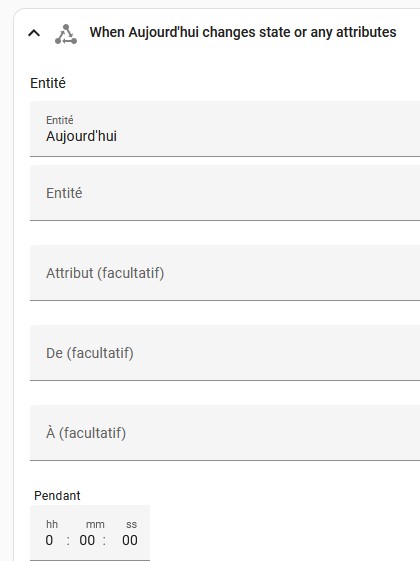
Task: Select the minutes value 00 in Pendant
Action: coord(87,540)
